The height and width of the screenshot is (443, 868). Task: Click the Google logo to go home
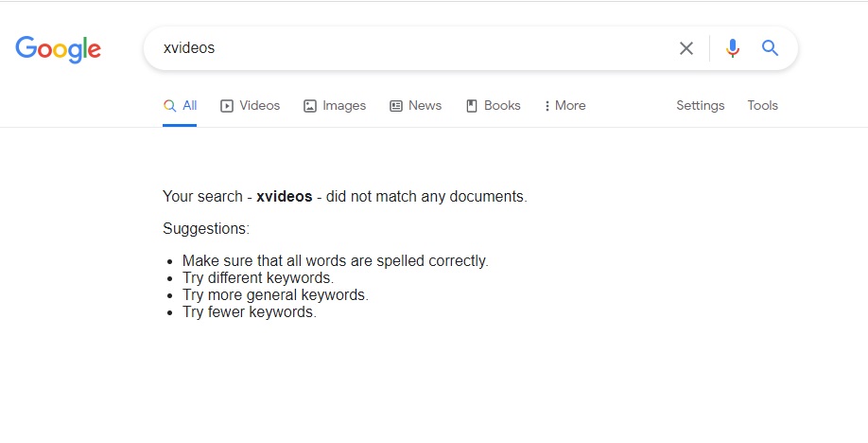[58, 49]
